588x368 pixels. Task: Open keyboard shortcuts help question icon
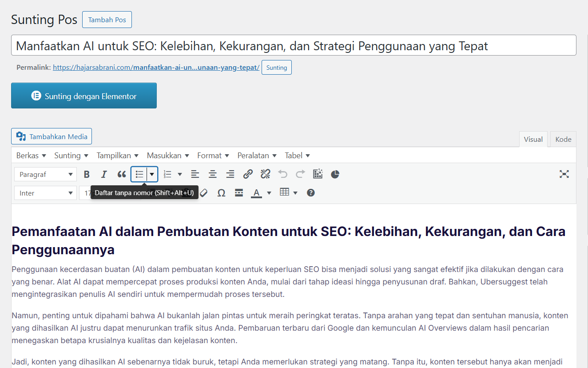(311, 193)
